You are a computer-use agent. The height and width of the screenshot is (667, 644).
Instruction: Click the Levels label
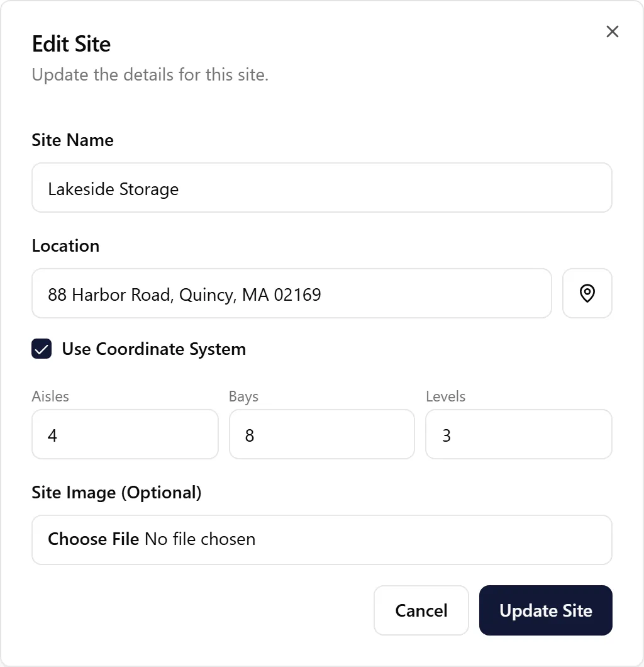click(x=445, y=396)
